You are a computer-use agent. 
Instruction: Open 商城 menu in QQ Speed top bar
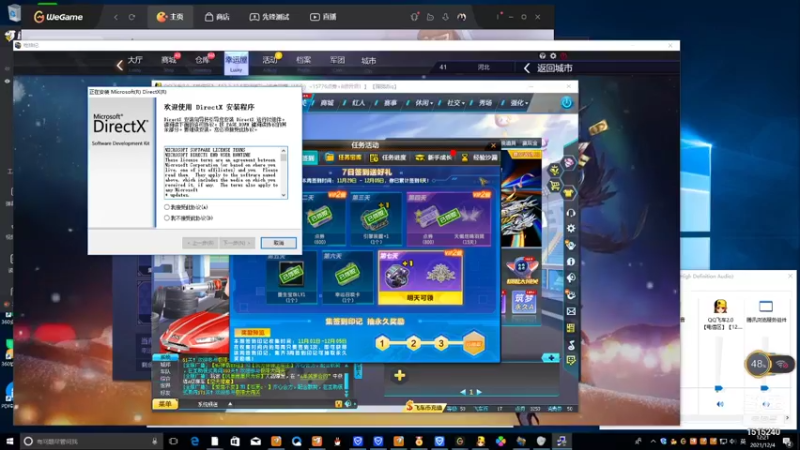click(x=327, y=103)
